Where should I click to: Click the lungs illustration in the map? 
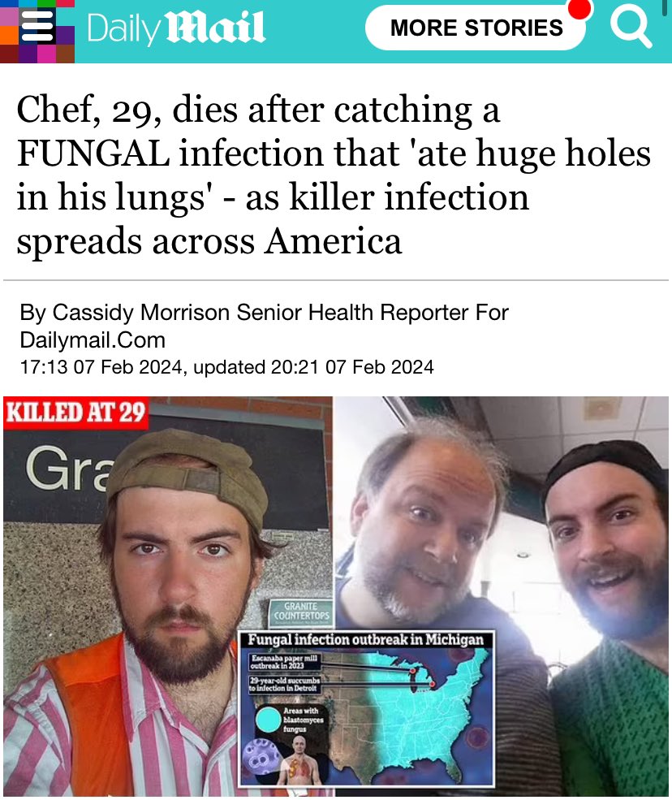click(x=299, y=767)
